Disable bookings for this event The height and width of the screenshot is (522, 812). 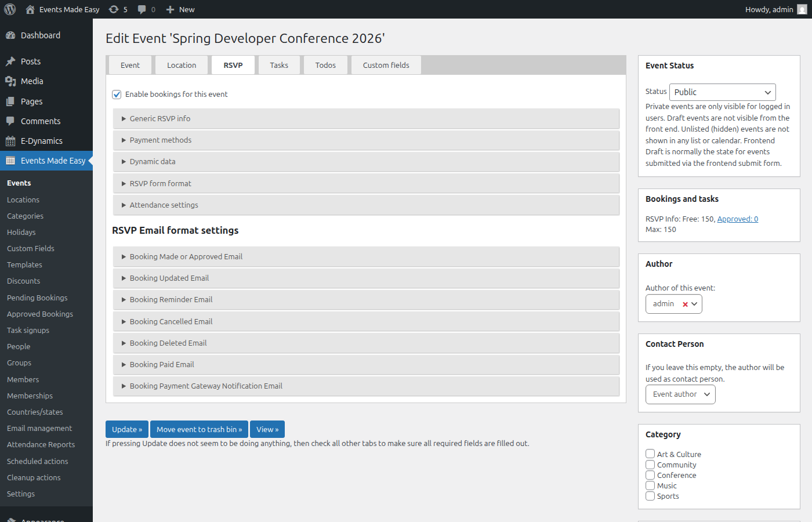click(x=117, y=94)
